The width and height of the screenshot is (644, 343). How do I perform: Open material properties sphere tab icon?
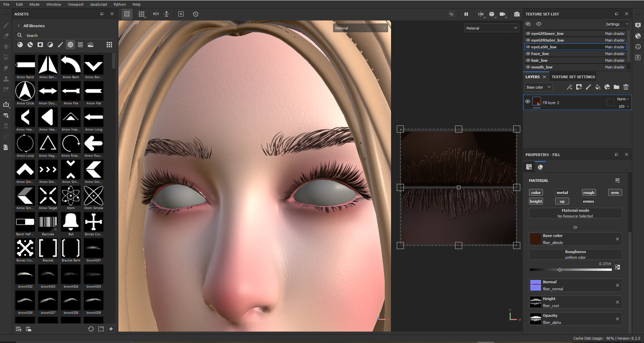coord(540,167)
